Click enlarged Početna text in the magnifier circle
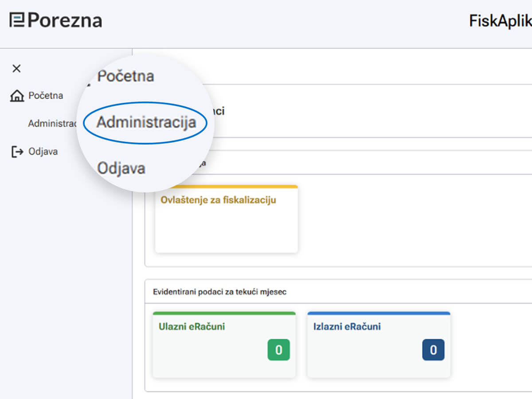532x399 pixels. click(125, 76)
